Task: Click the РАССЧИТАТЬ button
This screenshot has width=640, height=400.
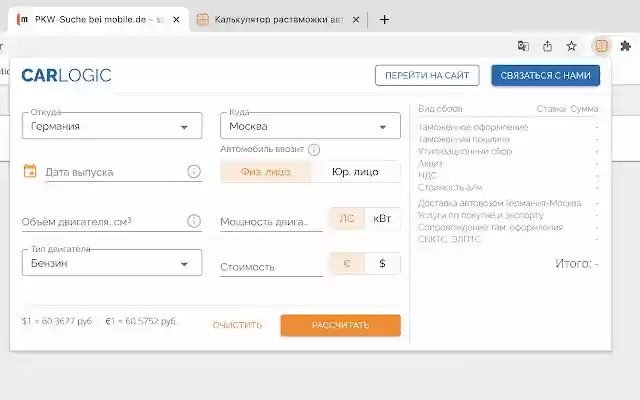Action: (340, 325)
